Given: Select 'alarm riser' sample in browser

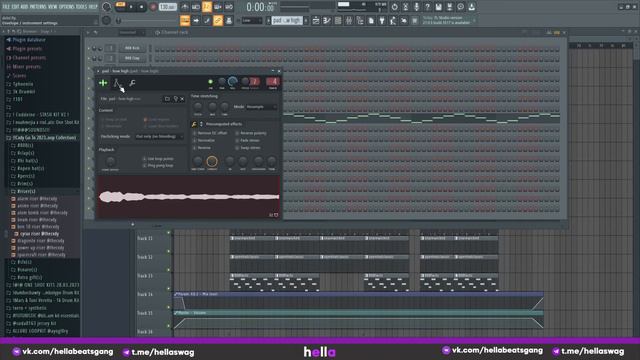Looking at the screenshot, I should pos(37,199).
